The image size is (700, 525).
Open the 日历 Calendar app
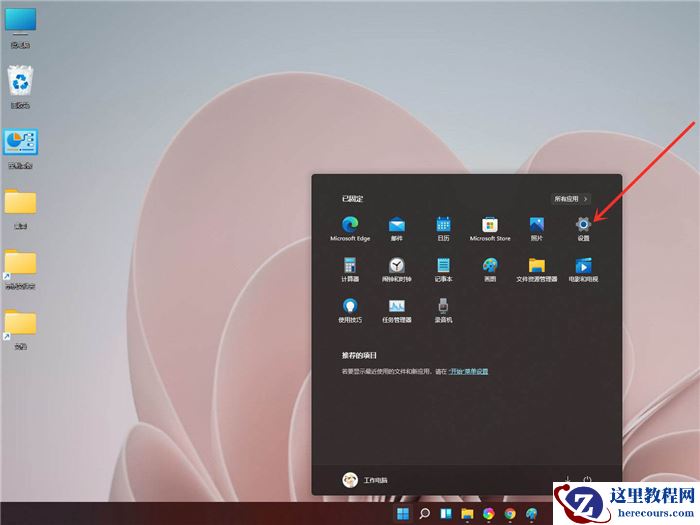pyautogui.click(x=443, y=228)
